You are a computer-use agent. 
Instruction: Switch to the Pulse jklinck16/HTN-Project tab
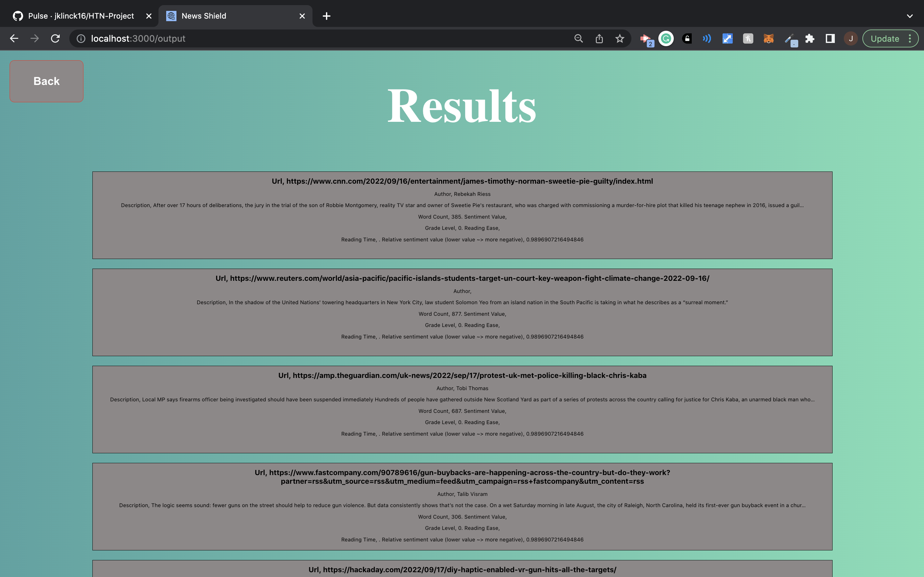(81, 16)
